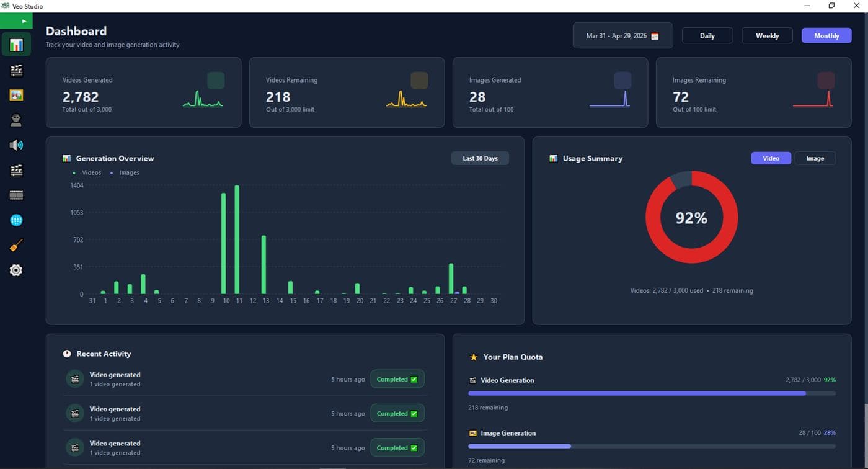Click the Videos Remaining yellow sparkline
The height and width of the screenshot is (469, 868).
[406, 99]
